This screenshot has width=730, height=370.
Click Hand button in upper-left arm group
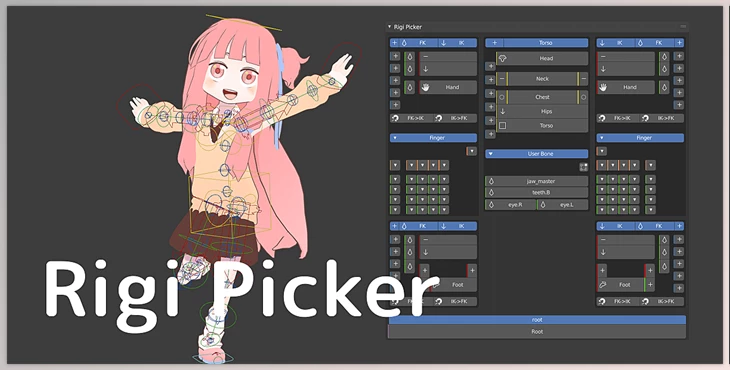[448, 87]
